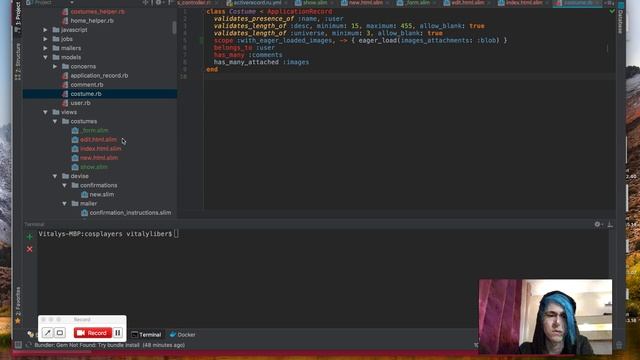
Task: Switch to the show.slim editor tab
Action: point(315,3)
